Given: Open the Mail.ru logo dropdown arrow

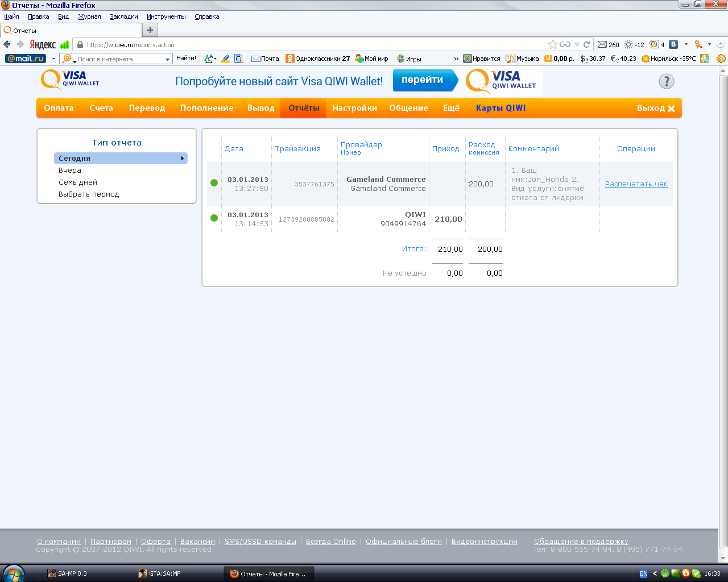Looking at the screenshot, I should [53, 59].
